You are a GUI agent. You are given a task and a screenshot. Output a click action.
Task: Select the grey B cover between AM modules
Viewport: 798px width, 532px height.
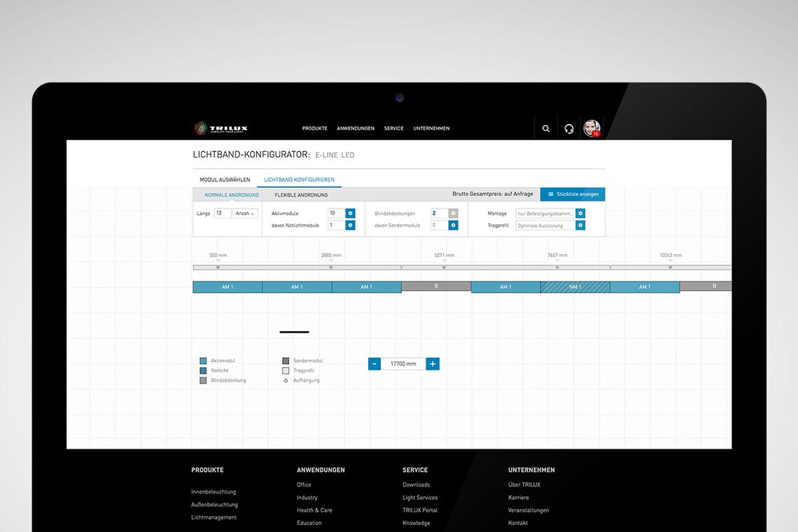point(436,286)
